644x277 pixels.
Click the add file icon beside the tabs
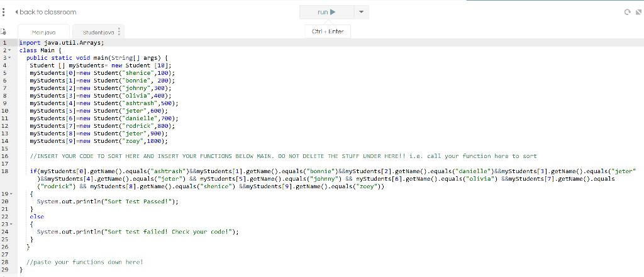point(3,31)
